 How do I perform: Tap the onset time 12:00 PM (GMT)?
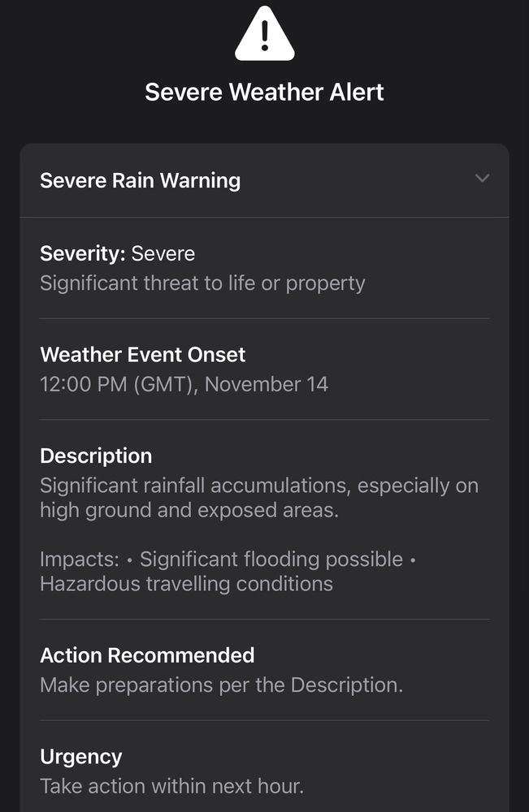pyautogui.click(x=184, y=384)
